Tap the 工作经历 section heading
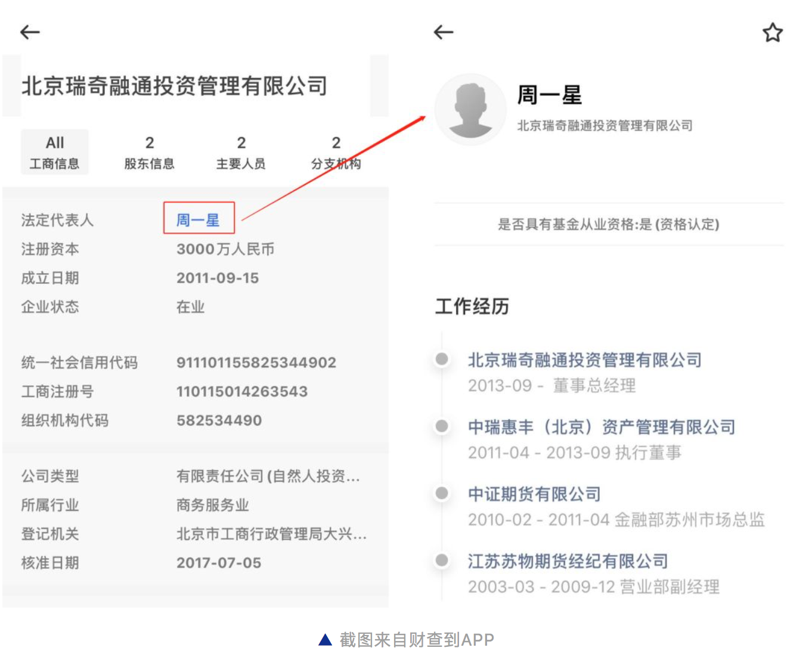This screenshot has width=812, height=663. click(472, 306)
